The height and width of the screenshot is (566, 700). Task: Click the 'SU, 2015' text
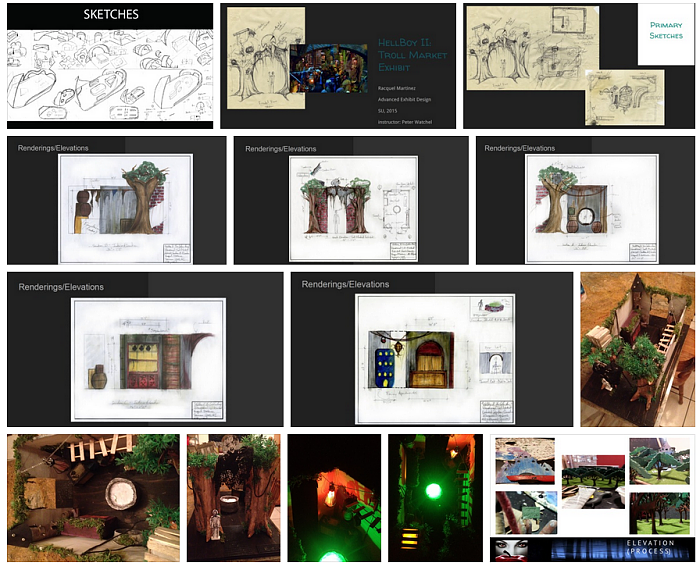click(387, 111)
